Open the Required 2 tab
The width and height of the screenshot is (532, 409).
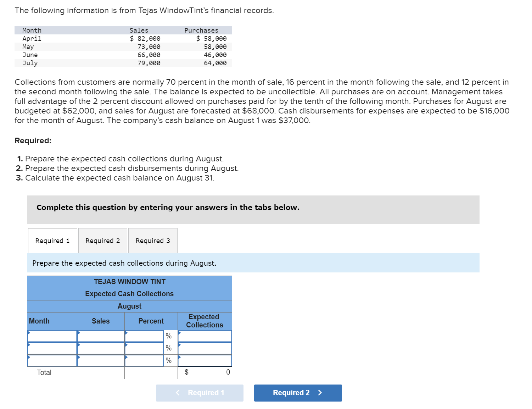[103, 241]
